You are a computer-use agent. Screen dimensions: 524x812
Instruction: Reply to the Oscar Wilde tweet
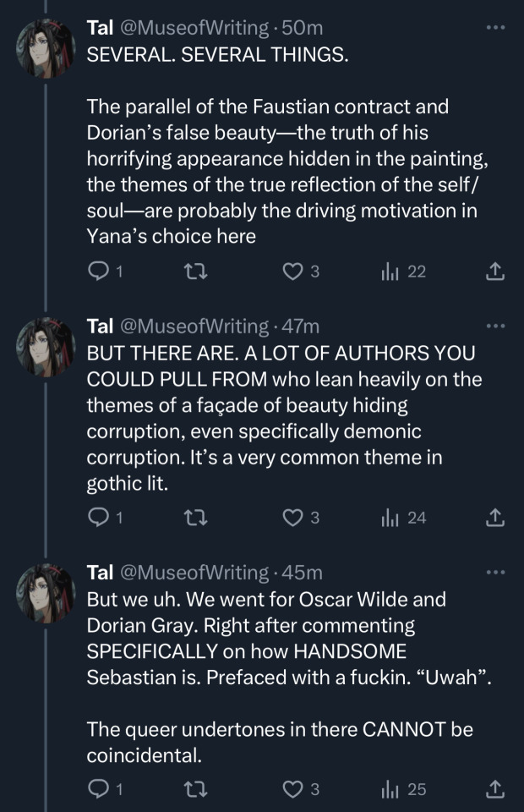pos(99,789)
